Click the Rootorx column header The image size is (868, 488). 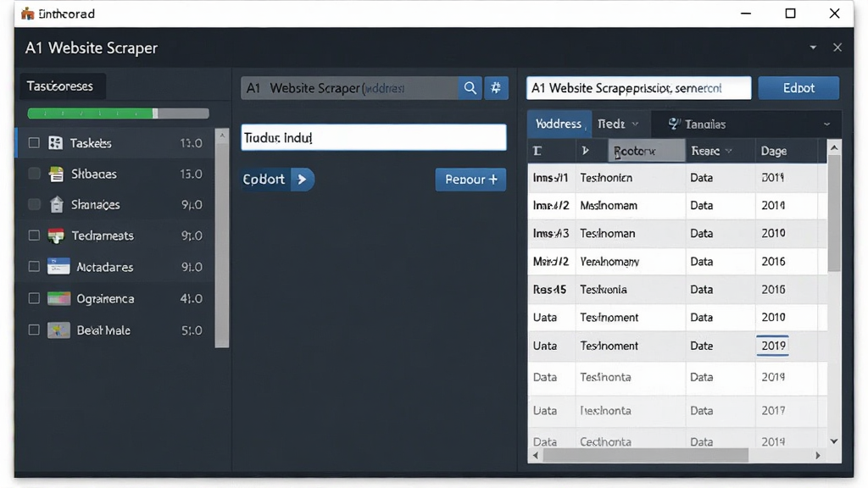[647, 151]
